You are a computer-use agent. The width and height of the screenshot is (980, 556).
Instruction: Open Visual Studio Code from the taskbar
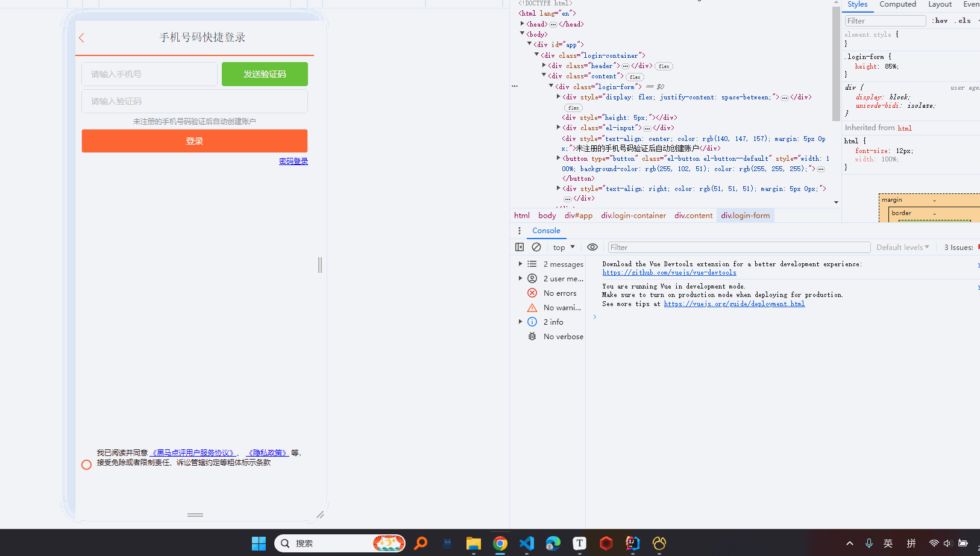point(527,543)
